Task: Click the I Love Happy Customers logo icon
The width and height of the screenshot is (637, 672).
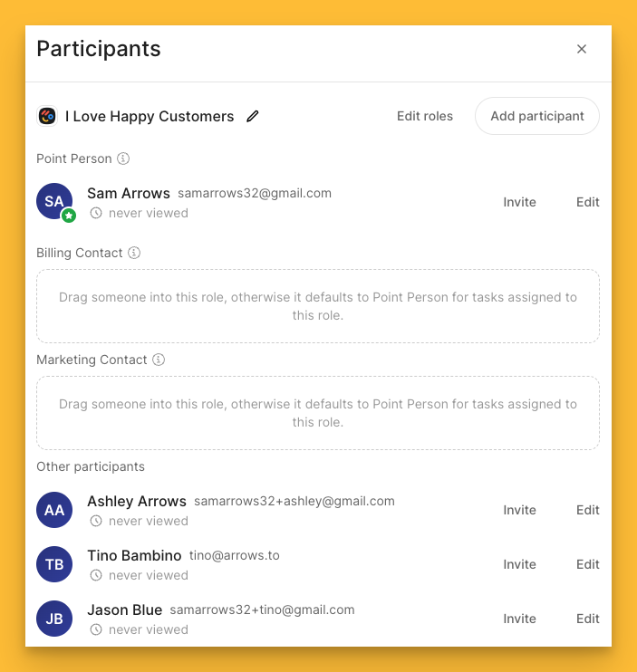Action: click(47, 116)
